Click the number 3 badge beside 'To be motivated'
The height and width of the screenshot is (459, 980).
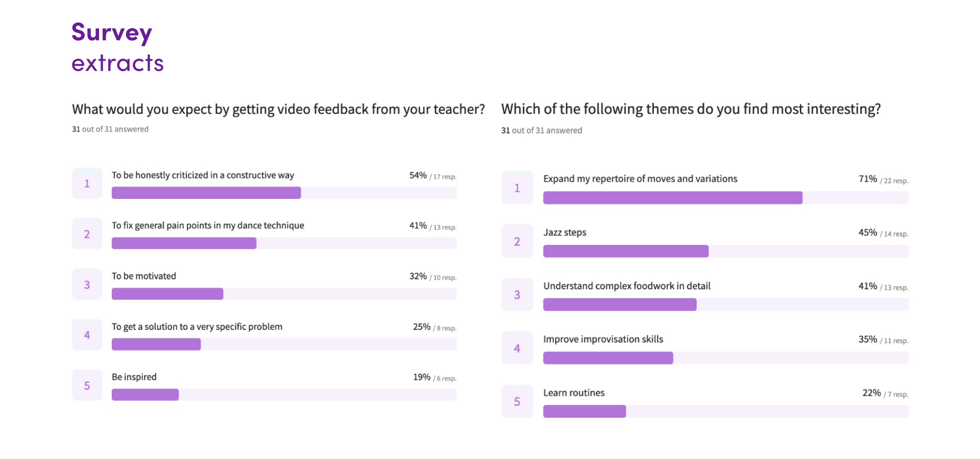pos(87,285)
